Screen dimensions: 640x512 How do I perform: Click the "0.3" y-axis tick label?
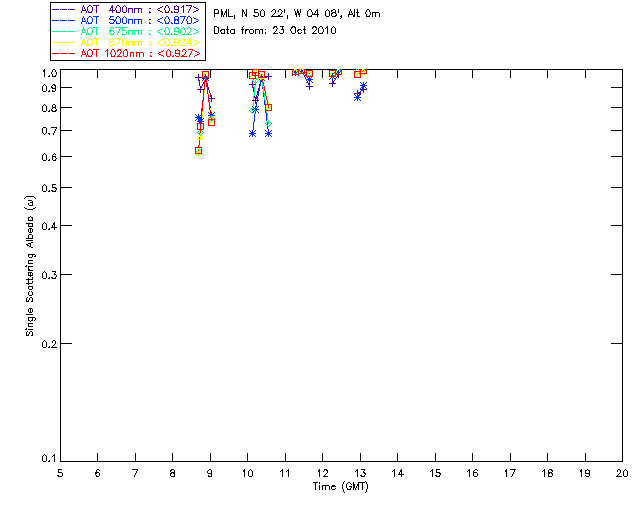coord(49,275)
